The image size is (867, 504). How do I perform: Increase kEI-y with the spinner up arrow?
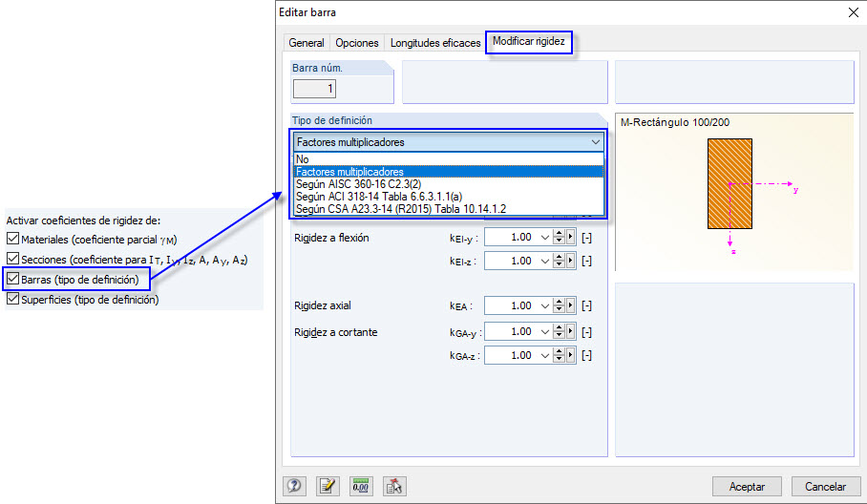tap(559, 233)
